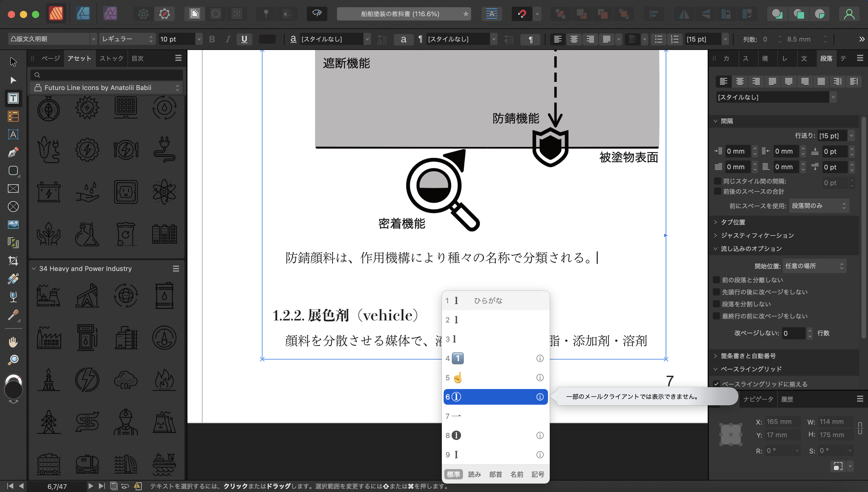Select the Rounded Rectangle shape tool
This screenshot has height=492, width=868.
click(13, 171)
